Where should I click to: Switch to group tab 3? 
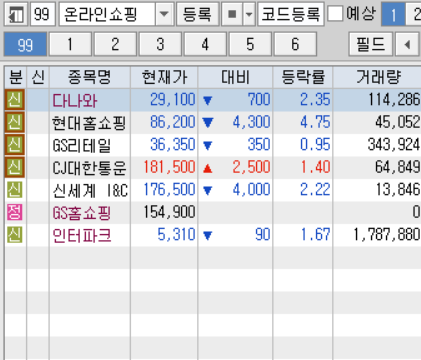tap(160, 44)
